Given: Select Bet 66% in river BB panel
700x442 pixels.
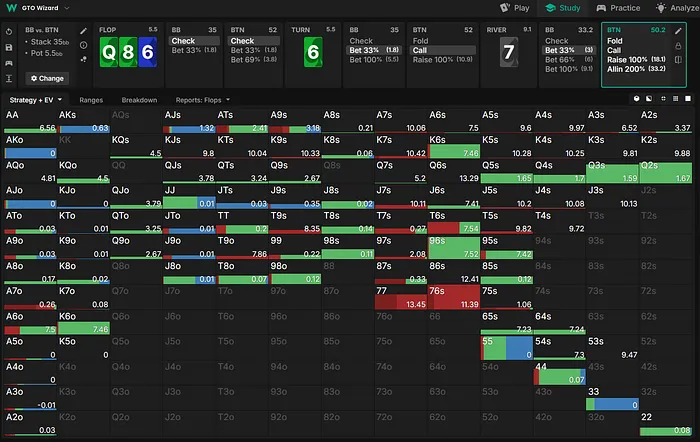Looking at the screenshot, I should pyautogui.click(x=569, y=59).
